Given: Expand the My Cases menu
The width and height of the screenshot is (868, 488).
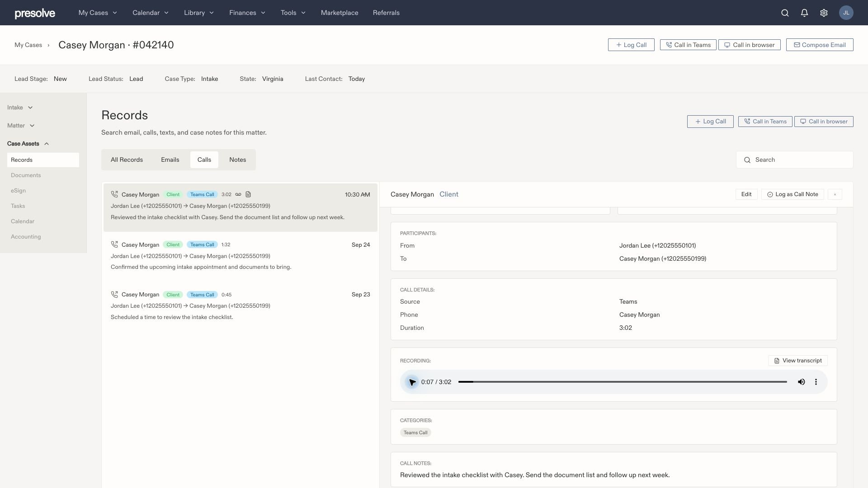Looking at the screenshot, I should point(98,13).
